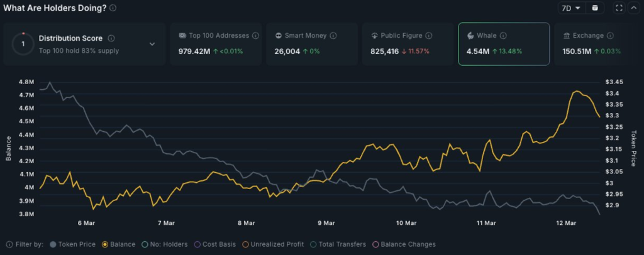Click the info icon beside the panel title
644x255 pixels.
click(113, 8)
